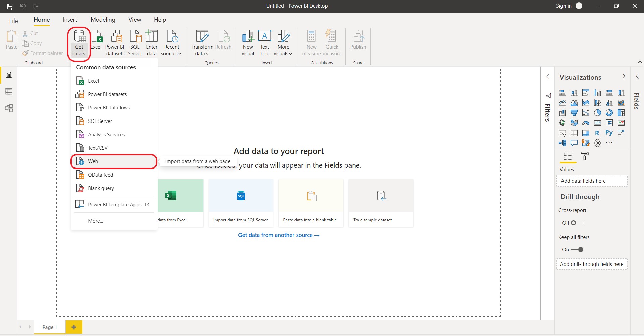The height and width of the screenshot is (336, 644).
Task: Click Try a sample dataset card
Action: coord(381,203)
